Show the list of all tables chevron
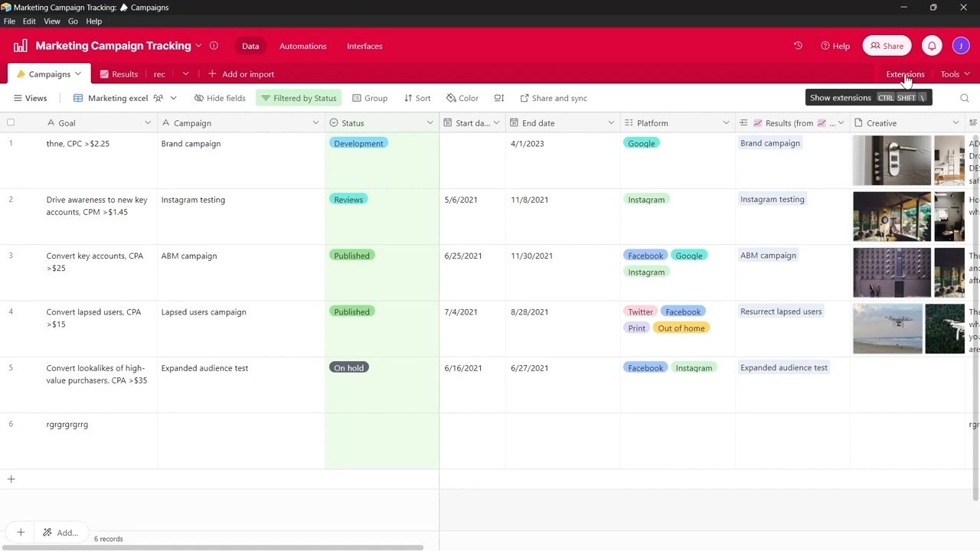 [x=185, y=74]
